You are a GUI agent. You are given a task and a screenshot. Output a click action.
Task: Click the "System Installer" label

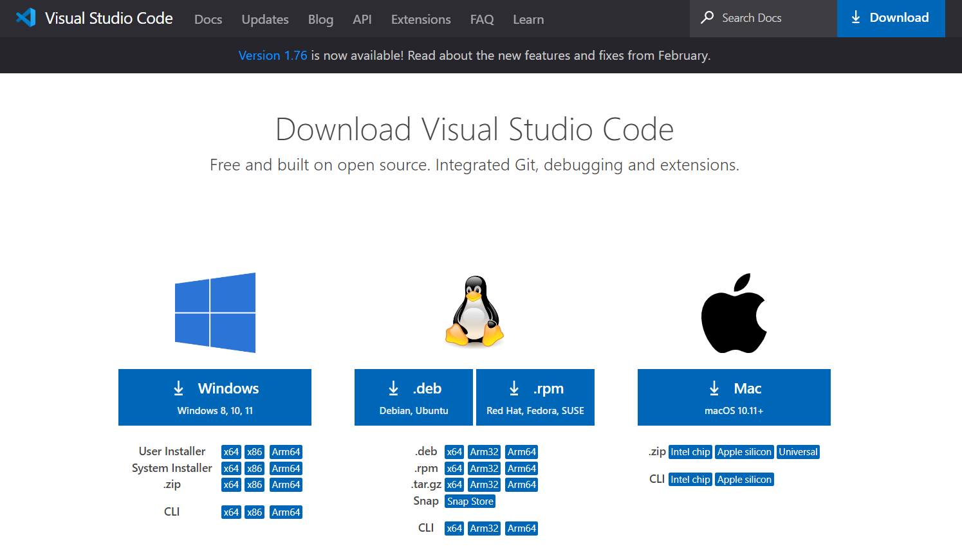click(172, 468)
